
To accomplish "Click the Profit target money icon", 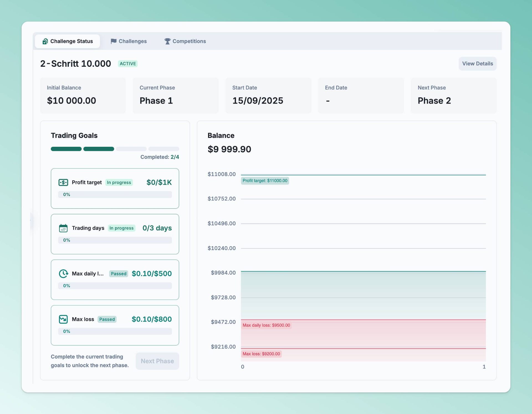I will pos(63,182).
